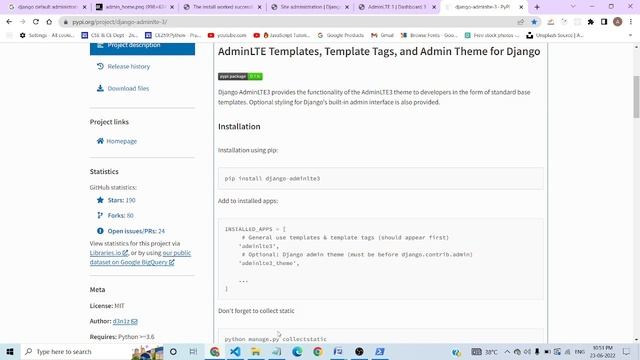Bookmark this page with the star icon

point(534,22)
